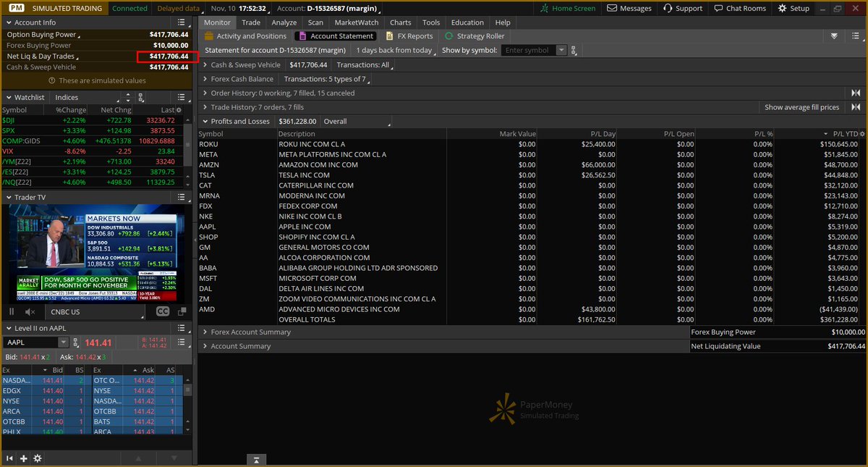
Task: Open the Education tab
Action: [467, 22]
